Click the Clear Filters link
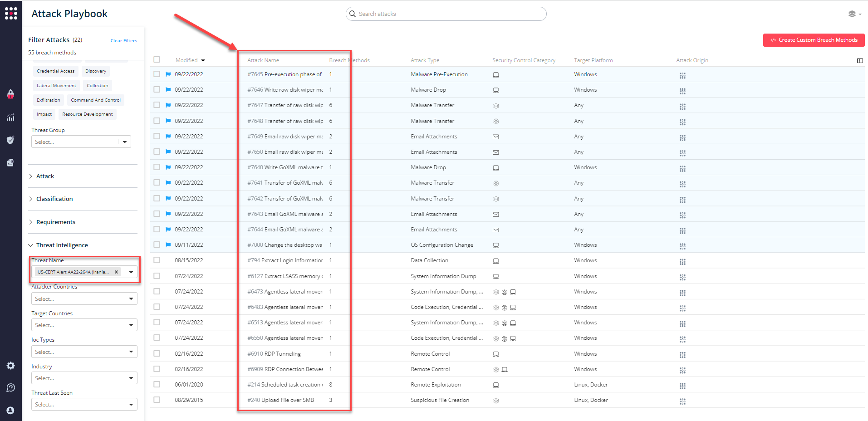 123,40
